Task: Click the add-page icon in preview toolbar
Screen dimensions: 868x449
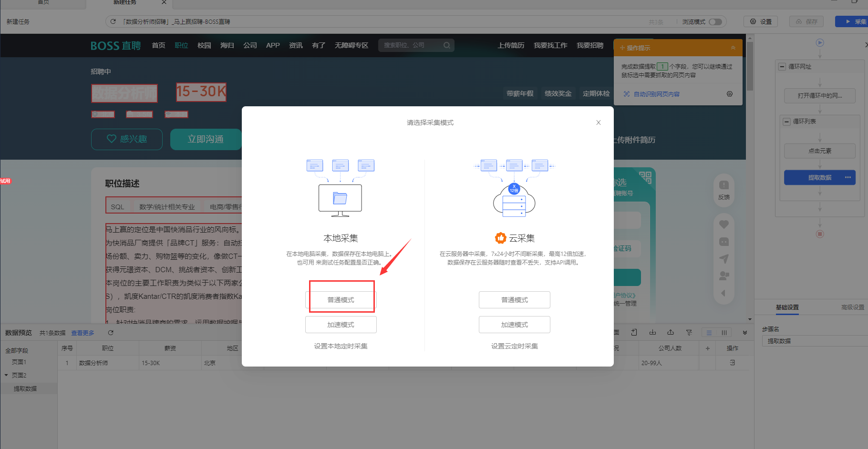Action: [x=634, y=333]
